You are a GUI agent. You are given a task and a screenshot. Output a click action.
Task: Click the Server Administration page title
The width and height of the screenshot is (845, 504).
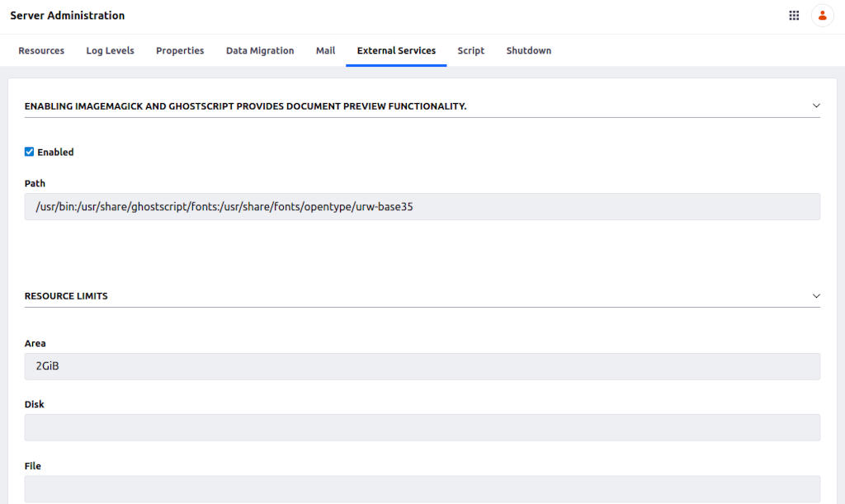click(68, 16)
